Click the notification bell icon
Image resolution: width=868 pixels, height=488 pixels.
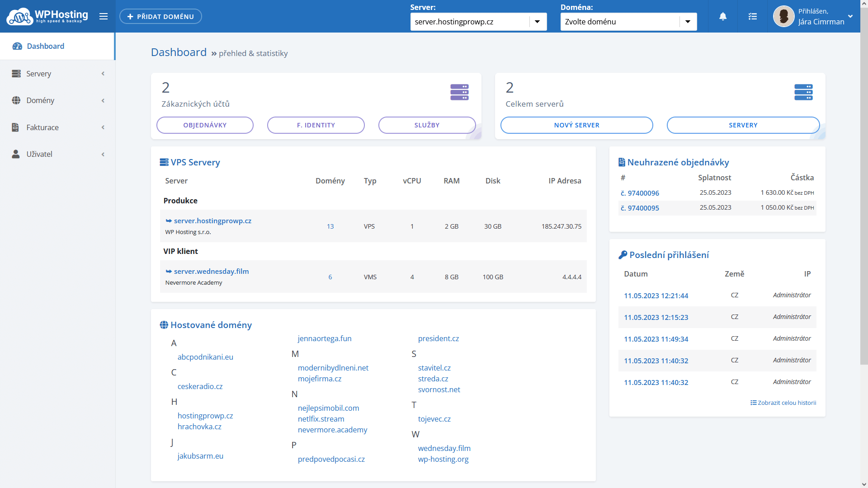(x=723, y=17)
